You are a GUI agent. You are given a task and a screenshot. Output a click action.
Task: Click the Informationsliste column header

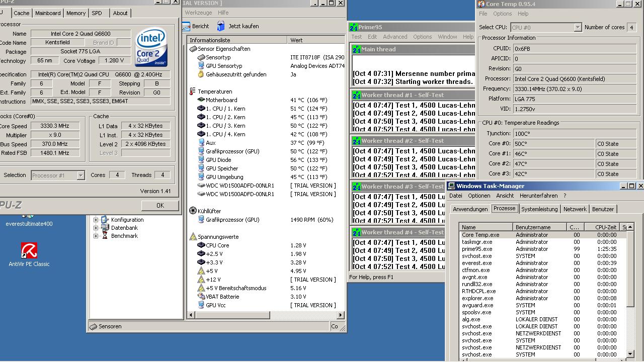click(x=237, y=40)
